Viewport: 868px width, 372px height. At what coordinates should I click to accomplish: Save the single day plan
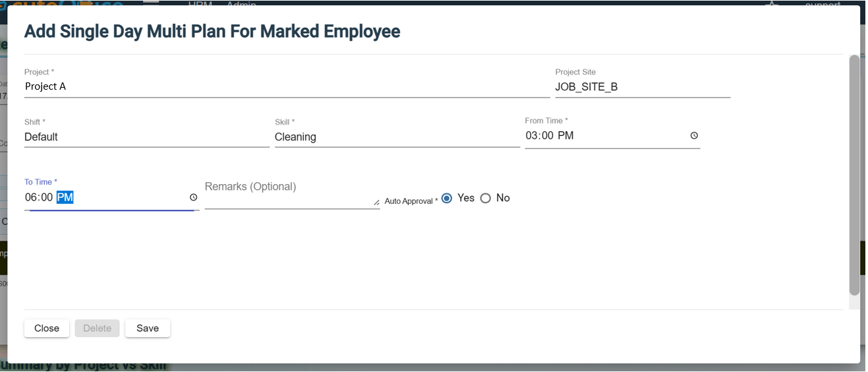148,328
